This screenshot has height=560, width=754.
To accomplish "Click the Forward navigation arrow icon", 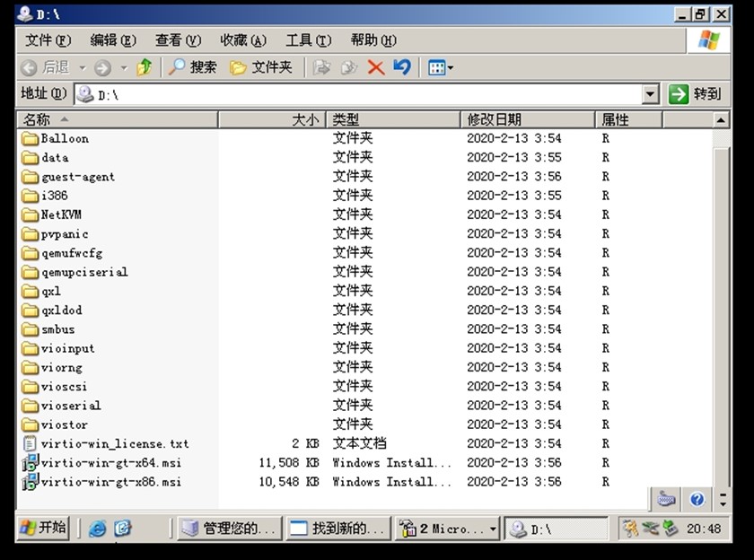I will [x=102, y=68].
